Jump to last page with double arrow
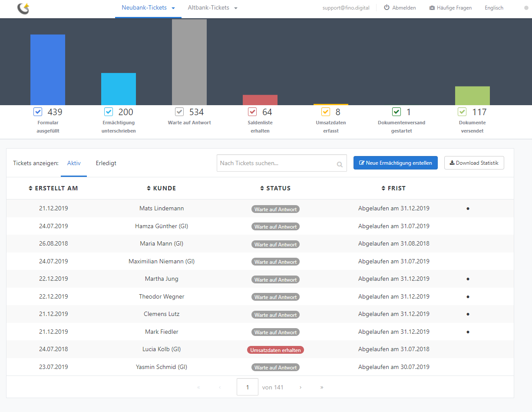The width and height of the screenshot is (532, 412). (321, 387)
